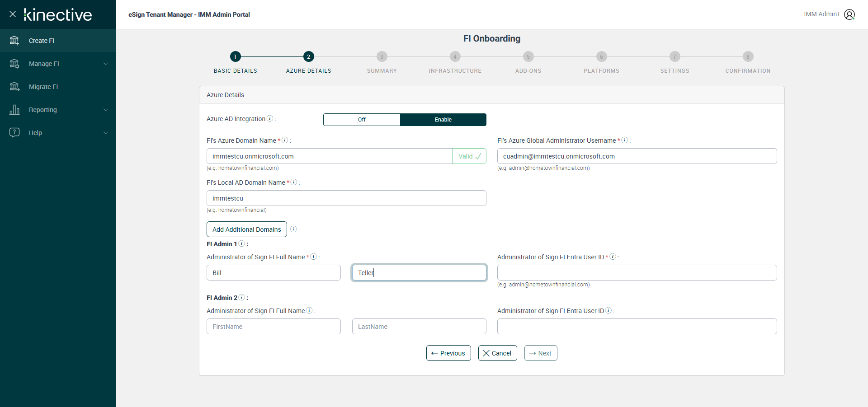
Task: Select Enable for Azure AD Integration
Action: coord(443,120)
